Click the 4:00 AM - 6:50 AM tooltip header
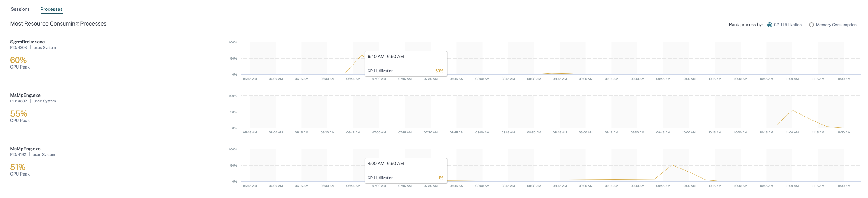 tap(385, 164)
